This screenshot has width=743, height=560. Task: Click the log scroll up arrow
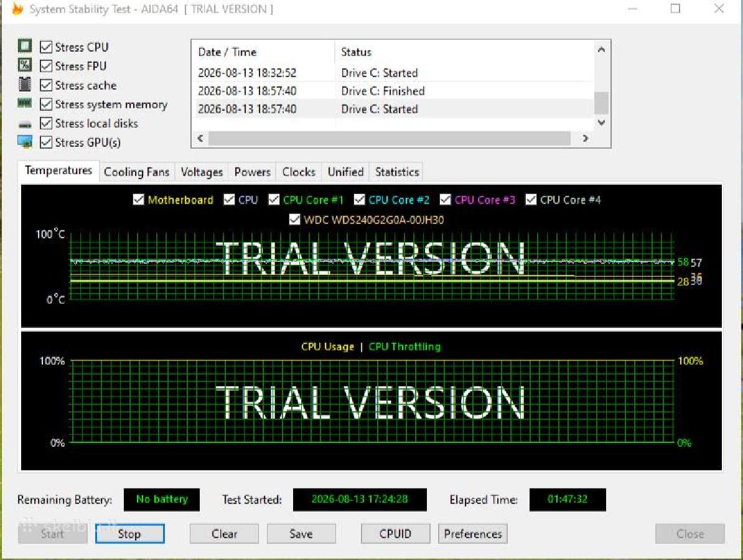[601, 49]
